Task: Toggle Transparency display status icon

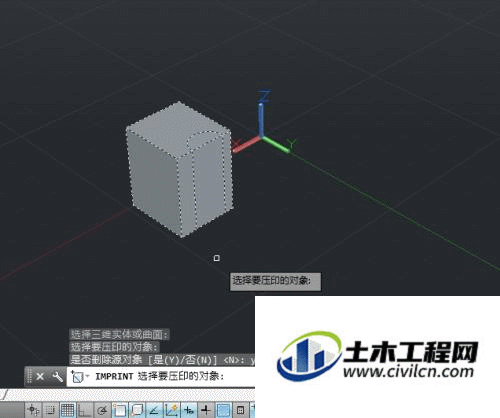Action: coord(223,410)
